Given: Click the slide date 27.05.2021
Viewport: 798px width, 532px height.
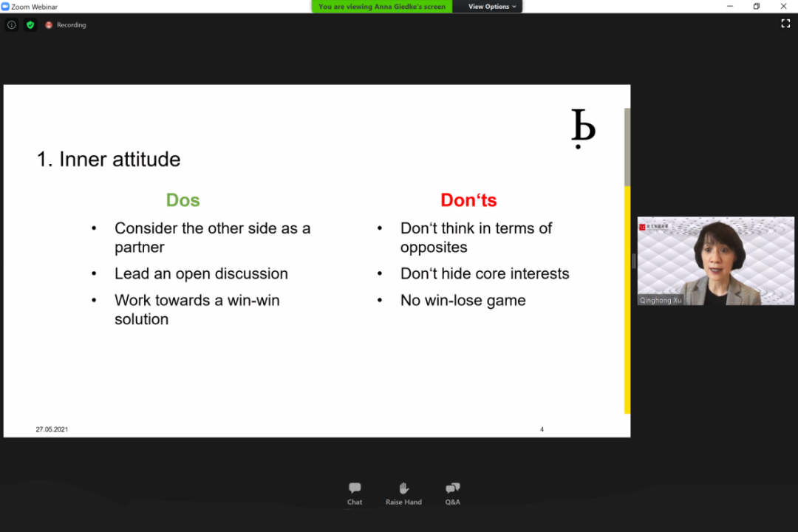Looking at the screenshot, I should pos(52,430).
